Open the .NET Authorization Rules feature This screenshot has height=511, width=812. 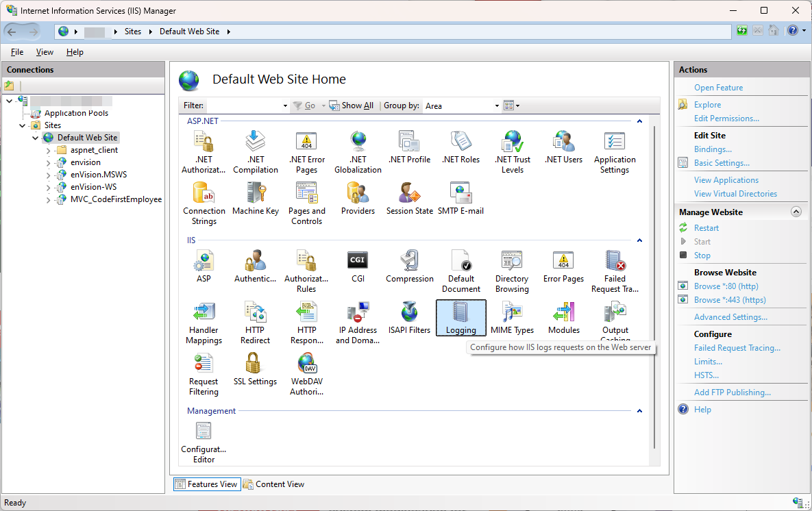[x=204, y=152]
